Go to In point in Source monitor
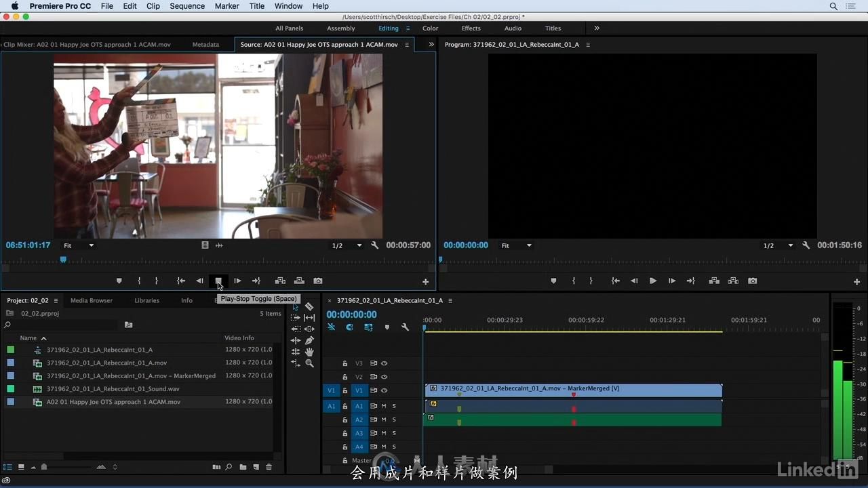868x488 pixels. [181, 281]
